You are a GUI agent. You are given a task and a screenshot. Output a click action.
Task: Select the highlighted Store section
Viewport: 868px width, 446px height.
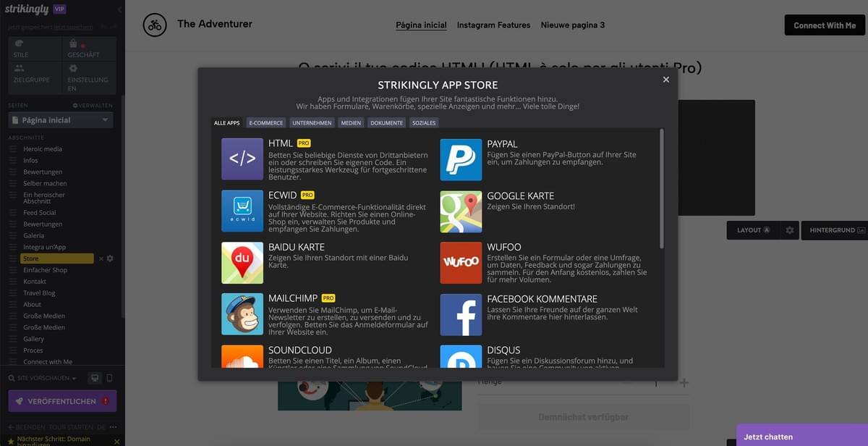(x=56, y=258)
